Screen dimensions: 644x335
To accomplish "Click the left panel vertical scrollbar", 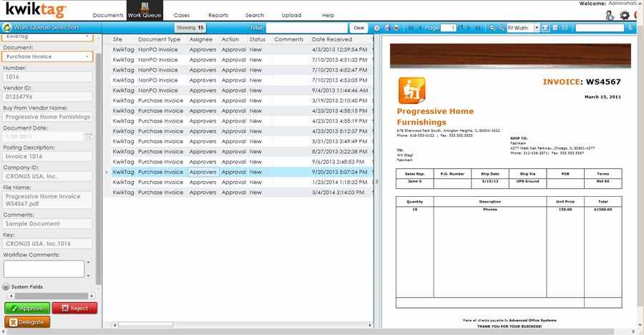I will tap(98, 168).
